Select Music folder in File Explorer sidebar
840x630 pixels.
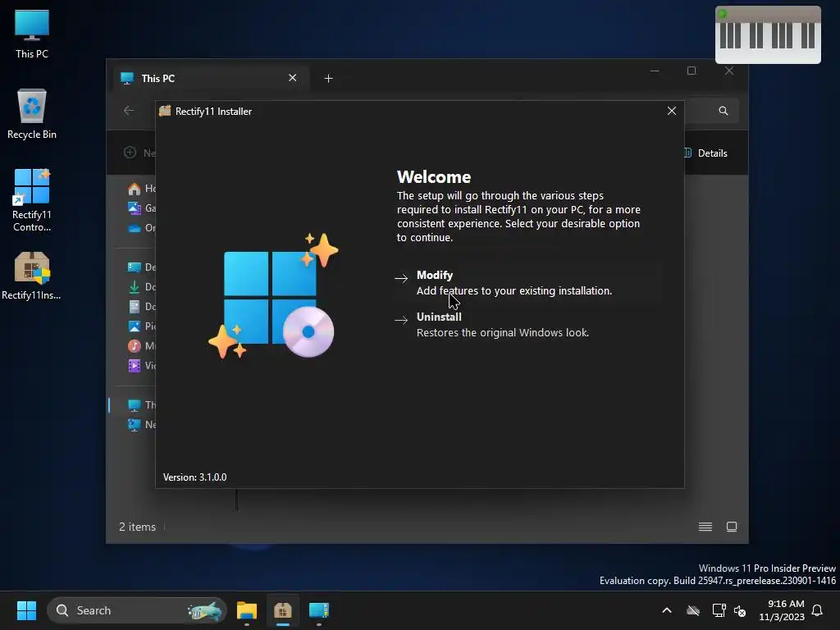click(141, 345)
